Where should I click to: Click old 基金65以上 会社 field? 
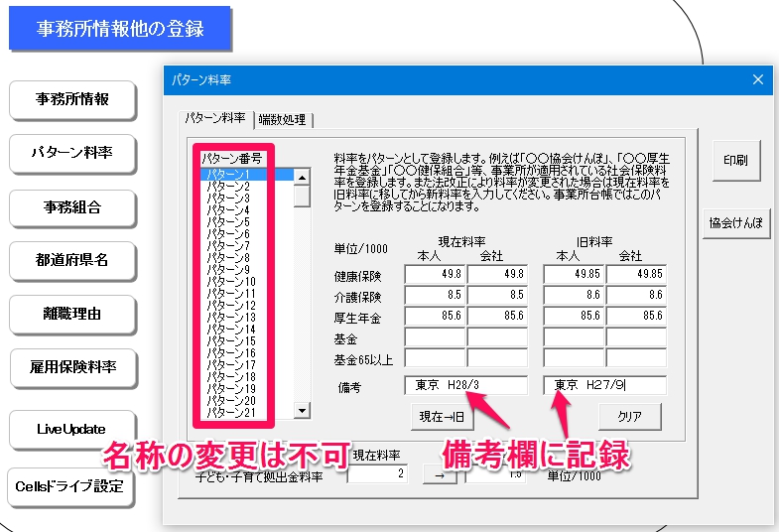(636, 358)
